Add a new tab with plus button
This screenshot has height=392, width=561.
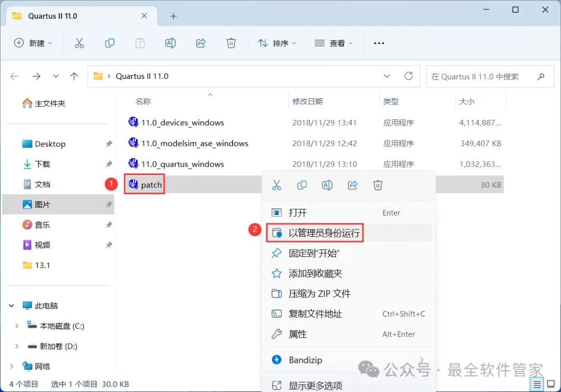click(x=173, y=16)
